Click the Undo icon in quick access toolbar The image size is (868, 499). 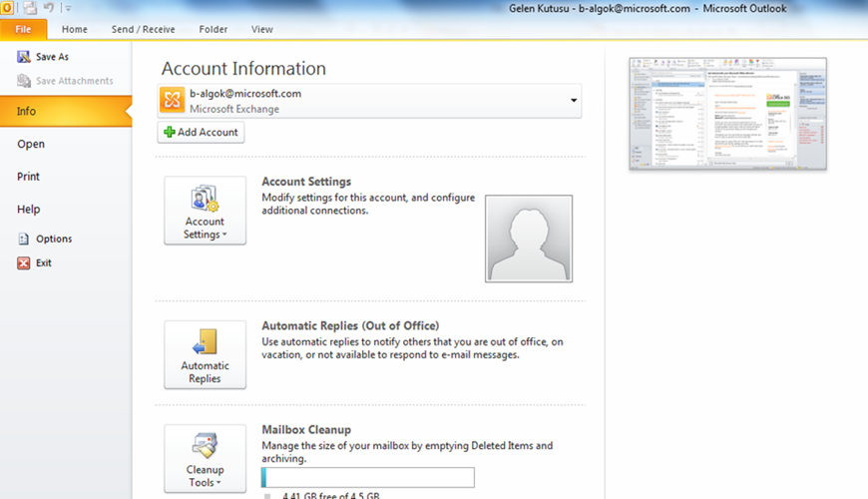coord(49,8)
